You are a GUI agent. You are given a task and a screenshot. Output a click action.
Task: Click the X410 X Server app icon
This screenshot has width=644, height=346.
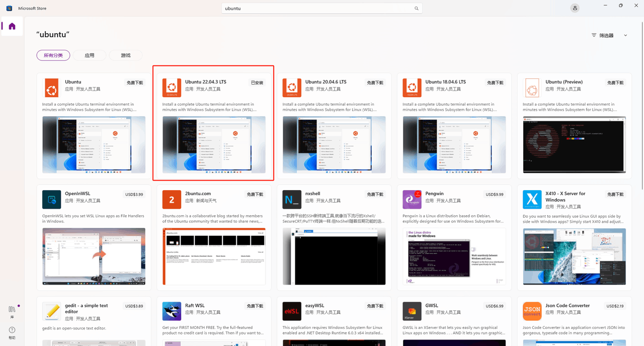tap(532, 199)
